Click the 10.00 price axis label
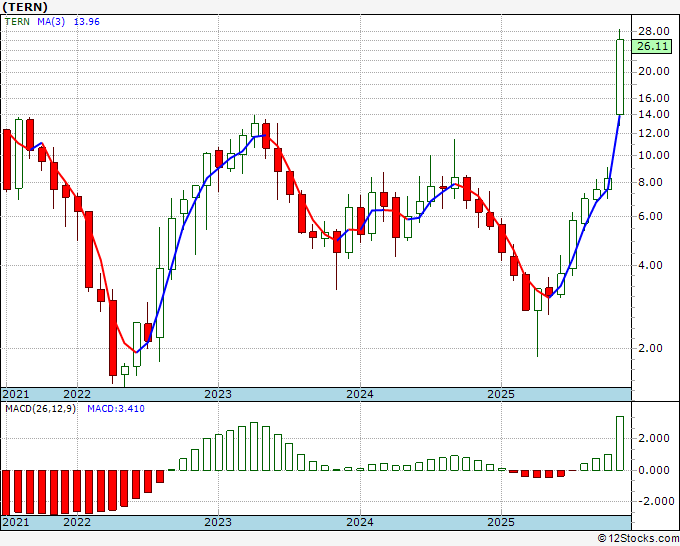680x546 pixels. (x=654, y=155)
